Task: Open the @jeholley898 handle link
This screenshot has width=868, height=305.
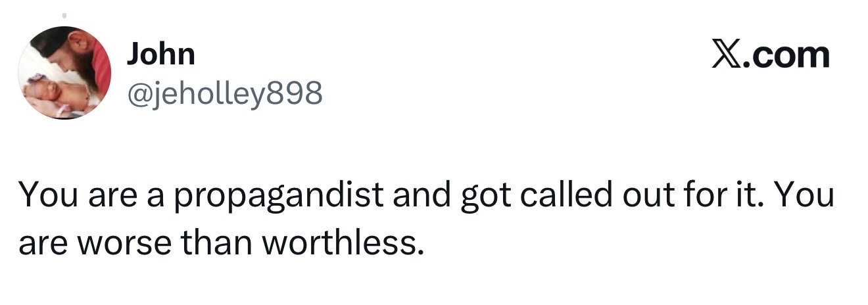Action: [224, 95]
